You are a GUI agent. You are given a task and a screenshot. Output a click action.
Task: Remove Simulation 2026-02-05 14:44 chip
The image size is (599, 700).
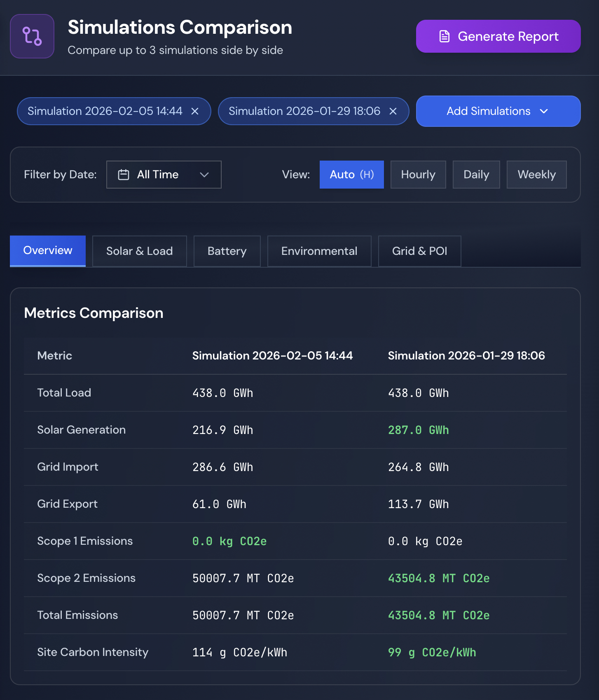pyautogui.click(x=195, y=111)
